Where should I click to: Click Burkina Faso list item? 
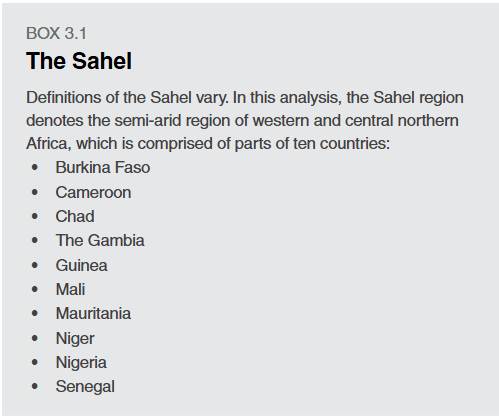(x=103, y=167)
